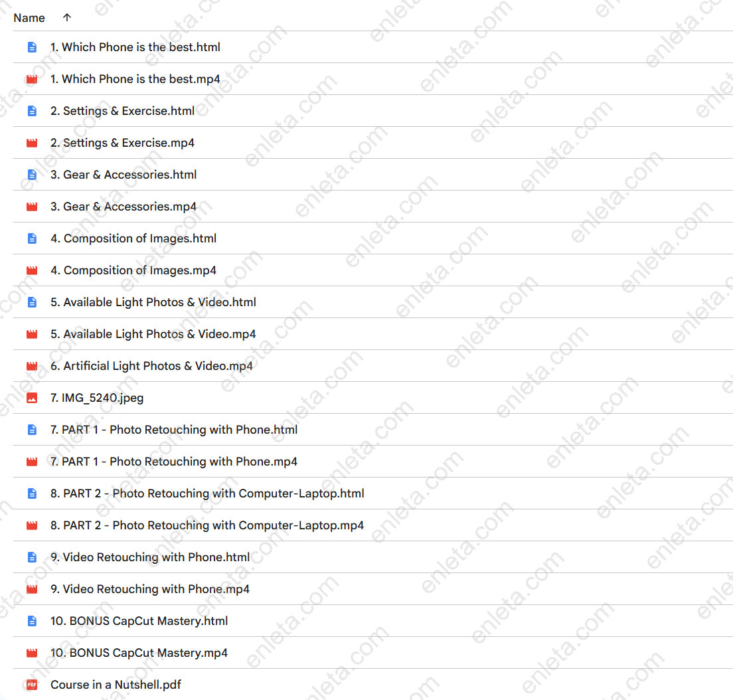The image size is (733, 700).
Task: Click the video icon for Artificial Light Photos & Video
Action: tap(32, 366)
